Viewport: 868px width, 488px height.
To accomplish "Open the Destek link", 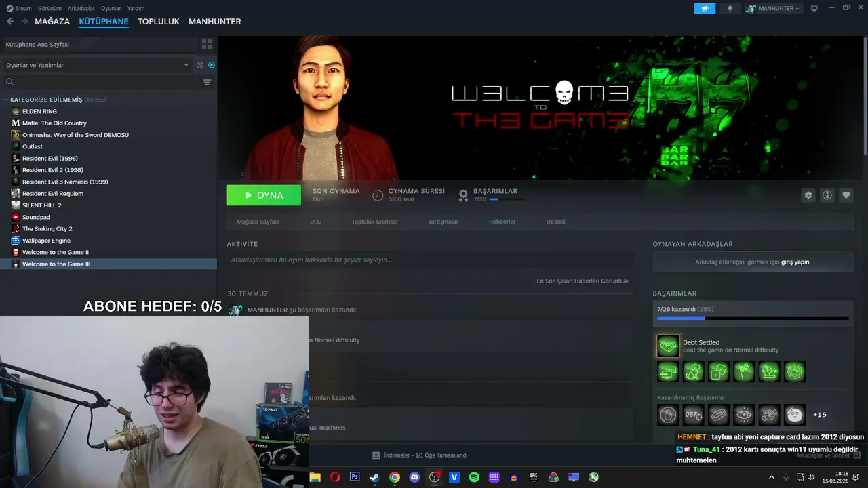I will 556,222.
